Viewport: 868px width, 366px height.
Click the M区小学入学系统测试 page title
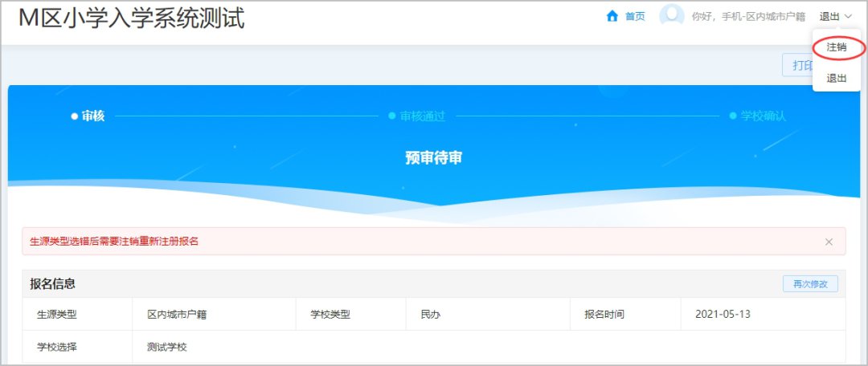[132, 18]
